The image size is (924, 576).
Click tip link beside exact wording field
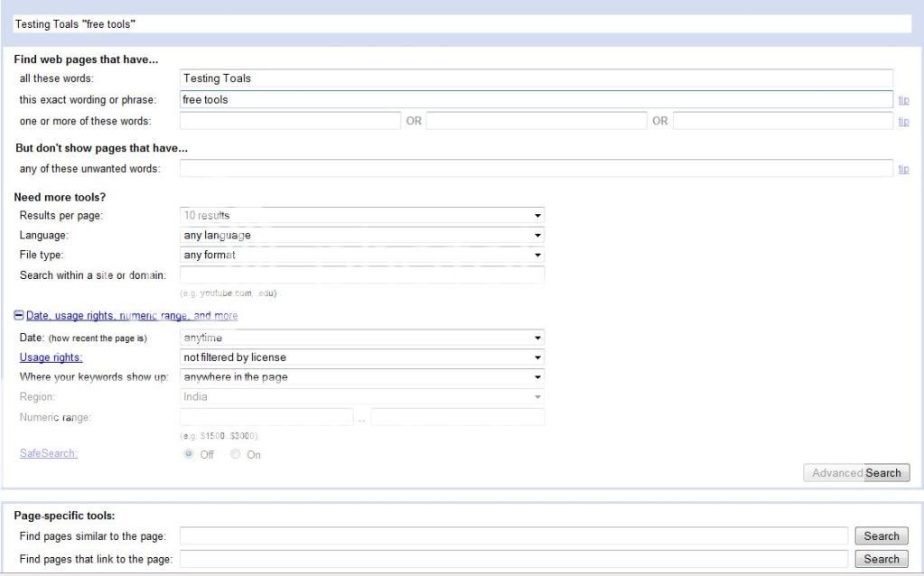[903, 100]
